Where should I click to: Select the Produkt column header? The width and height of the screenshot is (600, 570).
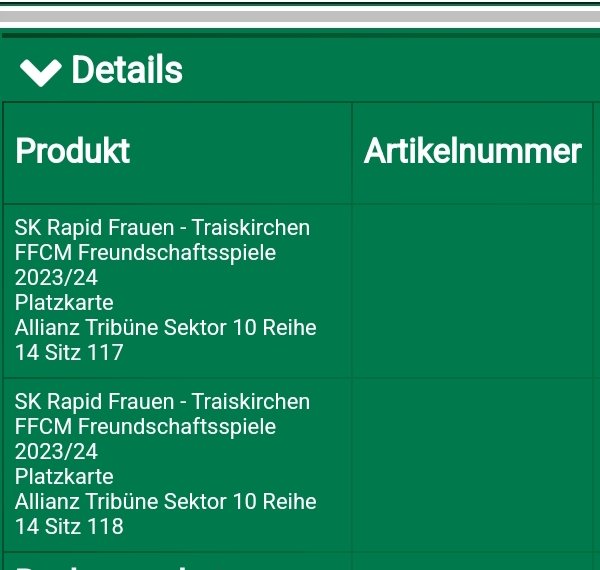coord(72,151)
